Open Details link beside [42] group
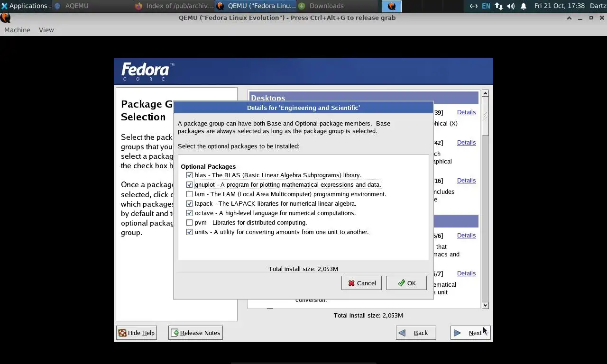This screenshot has height=364, width=607. (466, 143)
